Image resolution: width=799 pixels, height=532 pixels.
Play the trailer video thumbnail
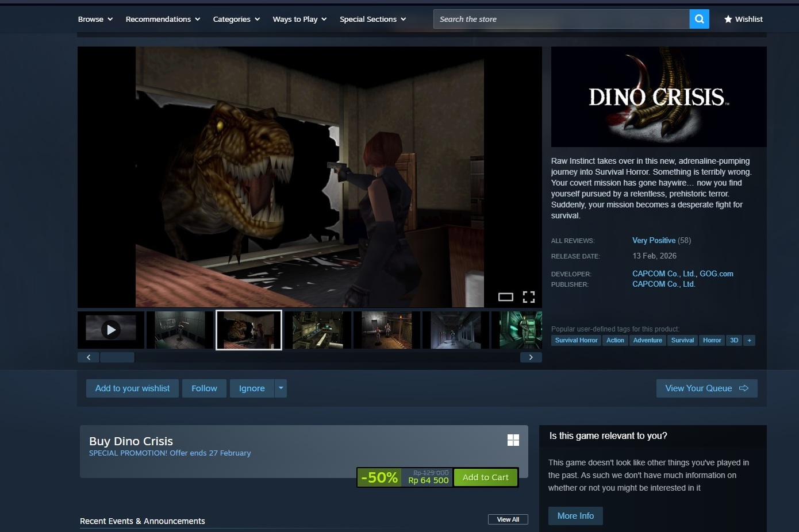[x=111, y=330]
